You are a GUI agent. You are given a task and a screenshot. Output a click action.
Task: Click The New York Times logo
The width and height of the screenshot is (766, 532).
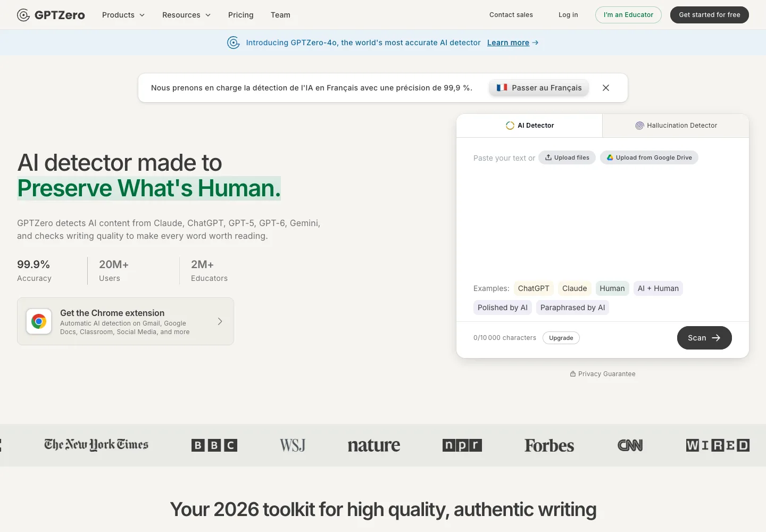tap(96, 445)
